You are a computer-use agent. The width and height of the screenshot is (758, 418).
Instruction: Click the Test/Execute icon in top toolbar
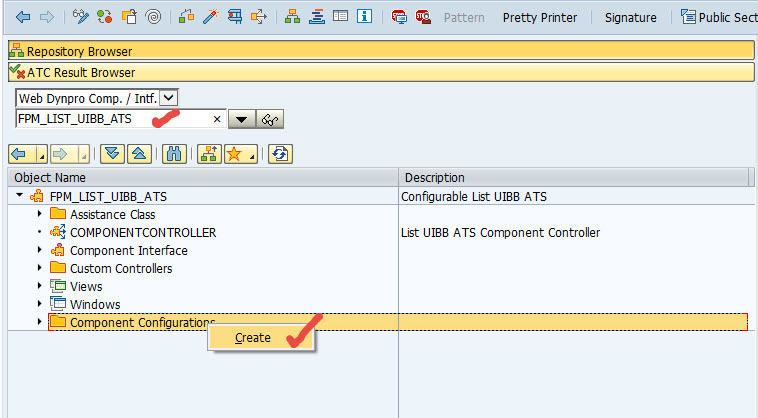[235, 17]
